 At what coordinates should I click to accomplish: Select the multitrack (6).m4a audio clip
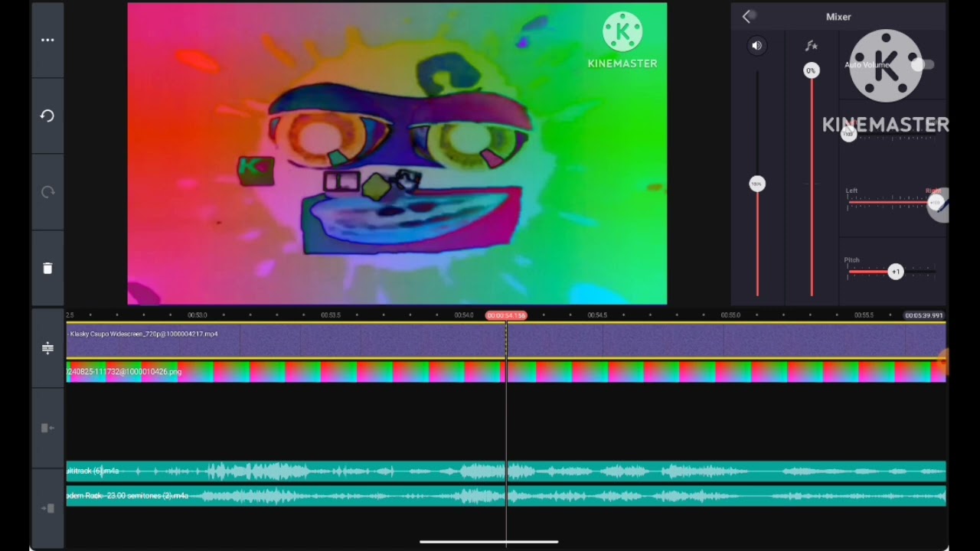pos(506,471)
